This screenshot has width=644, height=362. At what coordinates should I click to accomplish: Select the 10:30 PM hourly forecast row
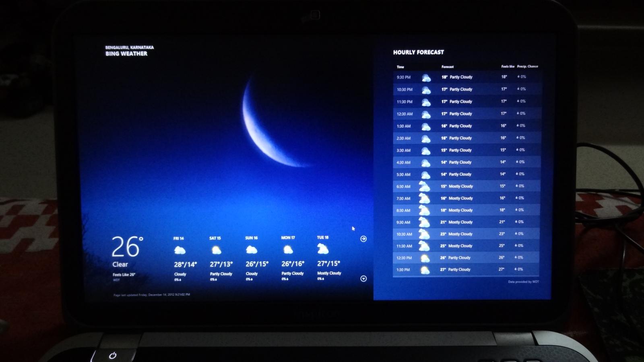(466, 89)
